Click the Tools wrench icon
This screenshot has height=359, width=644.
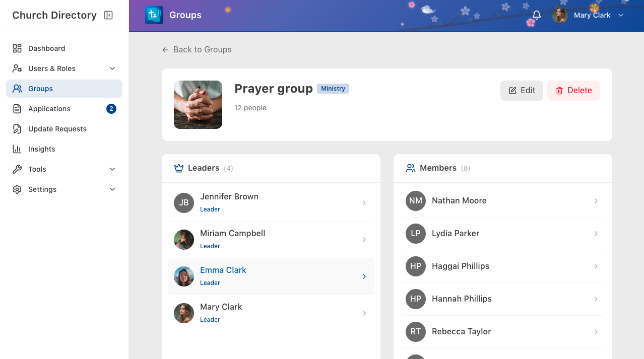point(17,169)
